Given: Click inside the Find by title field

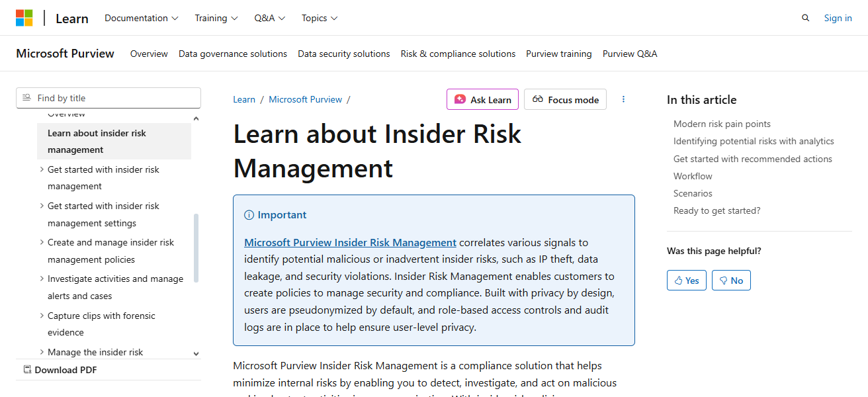Looking at the screenshot, I should 108,97.
